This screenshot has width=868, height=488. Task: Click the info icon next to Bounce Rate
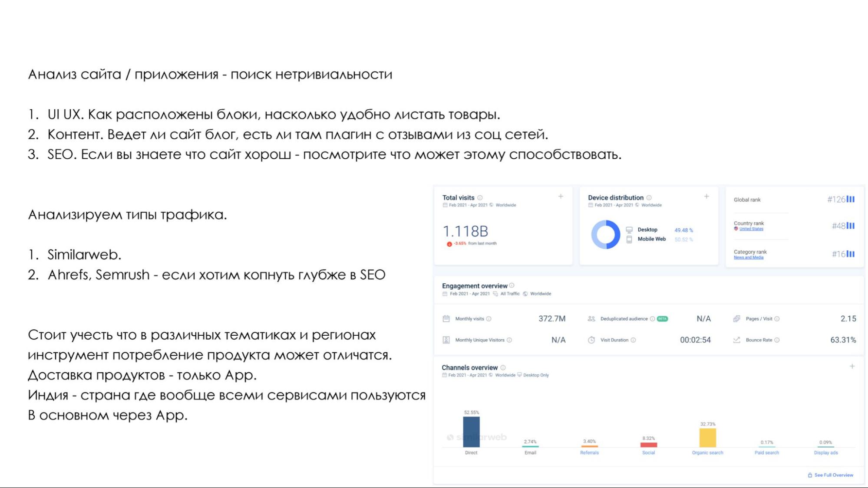click(777, 340)
